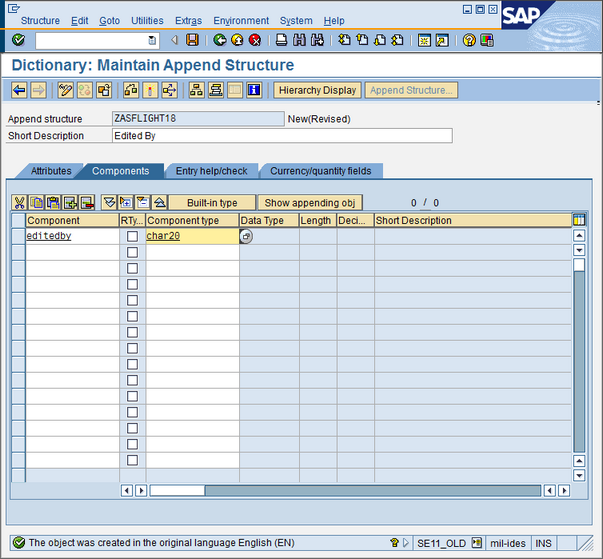The image size is (603, 559).
Task: Open F4 search help for char20
Action: (246, 236)
